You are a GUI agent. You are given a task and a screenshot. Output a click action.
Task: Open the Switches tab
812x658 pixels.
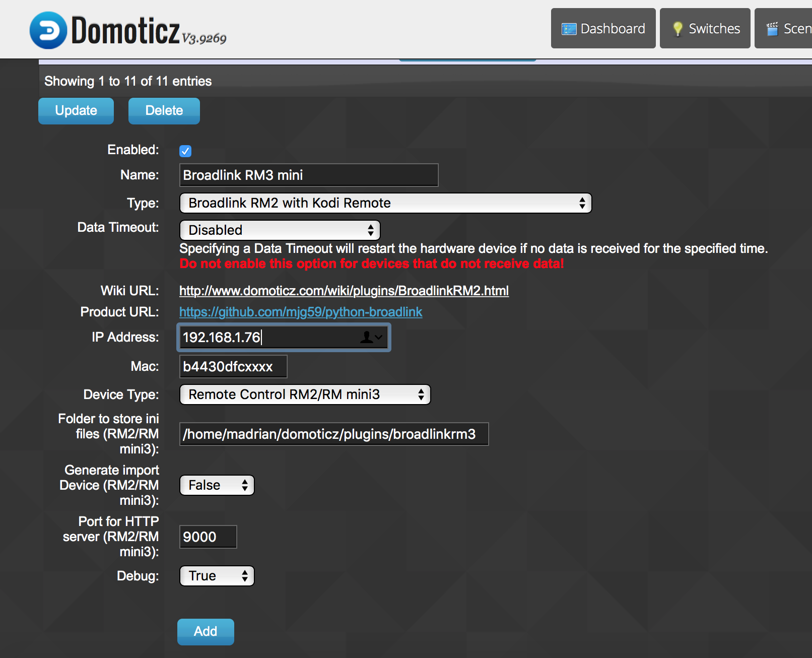pos(705,28)
